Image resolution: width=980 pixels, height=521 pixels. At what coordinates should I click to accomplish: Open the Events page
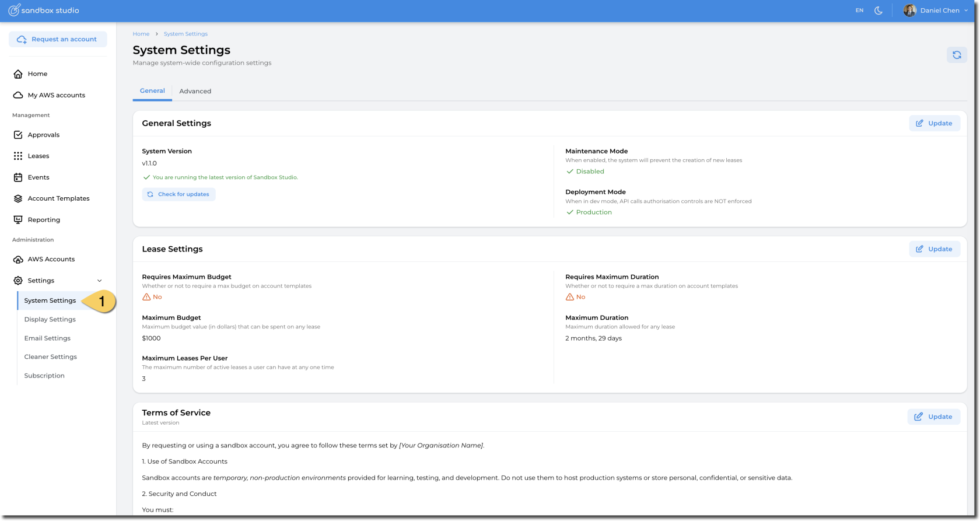pyautogui.click(x=38, y=177)
